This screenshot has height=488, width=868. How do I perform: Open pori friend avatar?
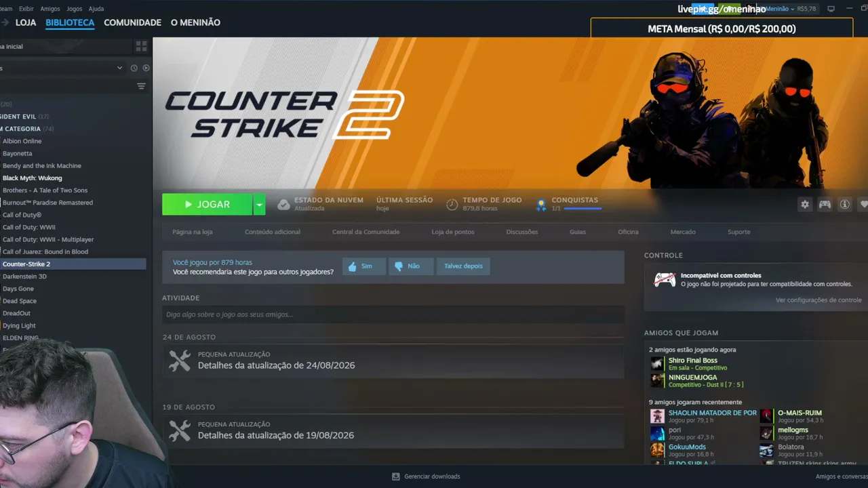pos(657,433)
